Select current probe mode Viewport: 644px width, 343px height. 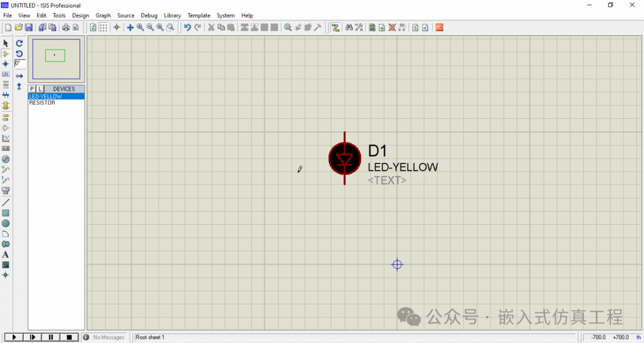point(6,180)
